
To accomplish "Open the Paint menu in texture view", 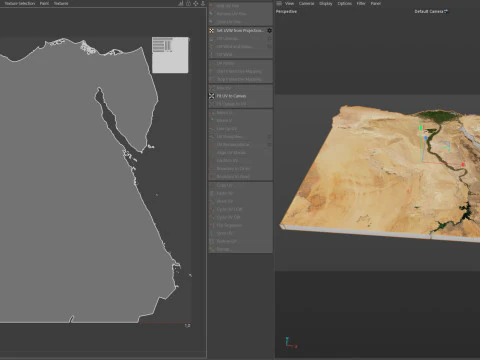I will [x=44, y=3].
